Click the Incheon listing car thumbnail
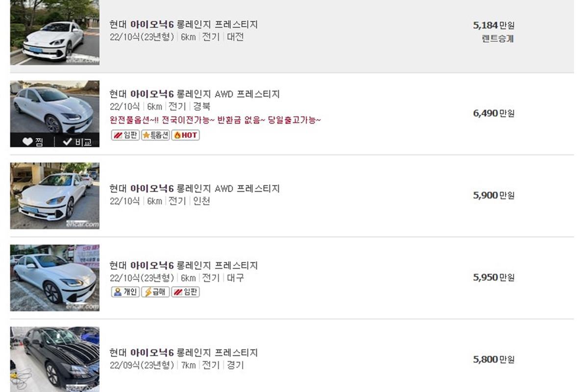This screenshot has height=392, width=588. (54, 195)
